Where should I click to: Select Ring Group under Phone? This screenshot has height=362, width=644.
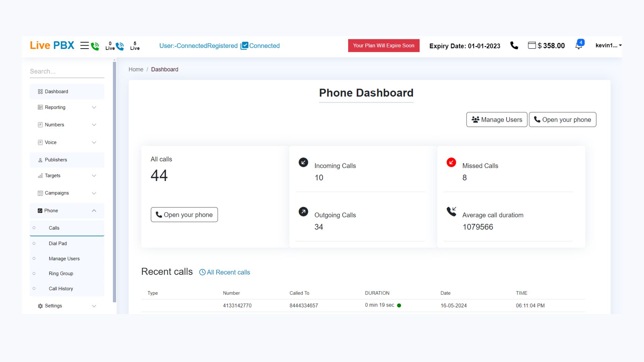[67, 274]
